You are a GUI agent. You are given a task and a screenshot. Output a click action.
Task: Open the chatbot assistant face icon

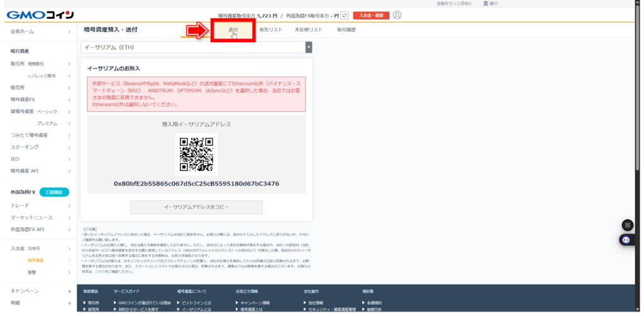[x=627, y=239]
